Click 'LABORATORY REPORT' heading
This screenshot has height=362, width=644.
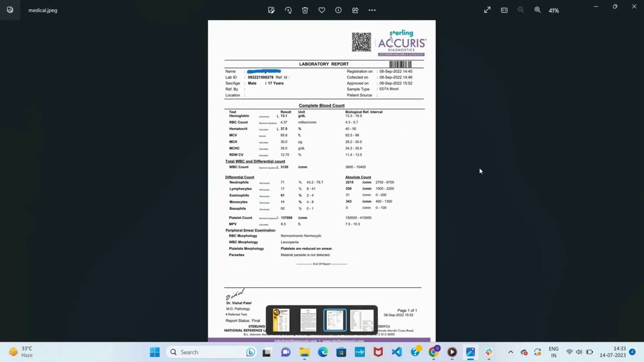pos(324,64)
